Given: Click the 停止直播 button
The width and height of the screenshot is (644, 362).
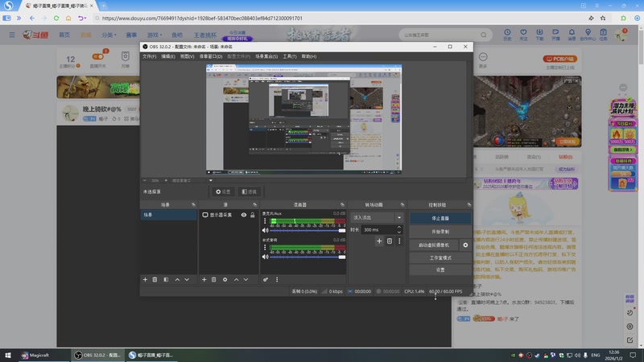Looking at the screenshot, I should 440,217.
